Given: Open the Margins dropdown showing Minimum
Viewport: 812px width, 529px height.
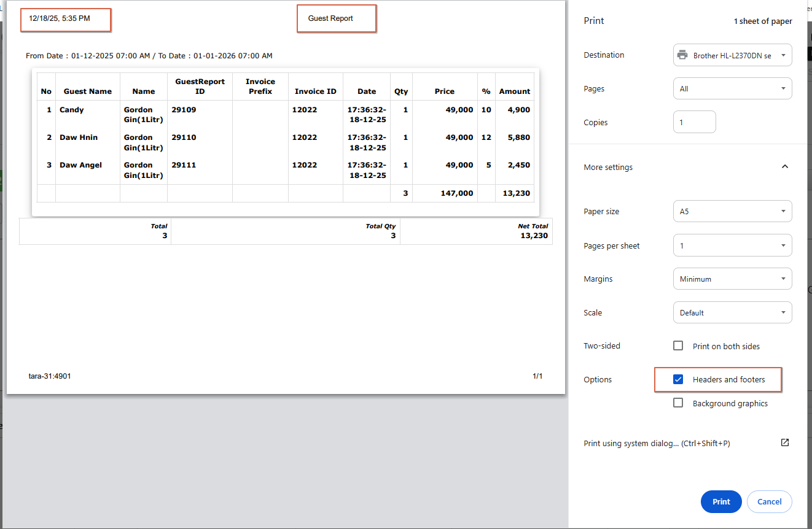Looking at the screenshot, I should [x=732, y=279].
